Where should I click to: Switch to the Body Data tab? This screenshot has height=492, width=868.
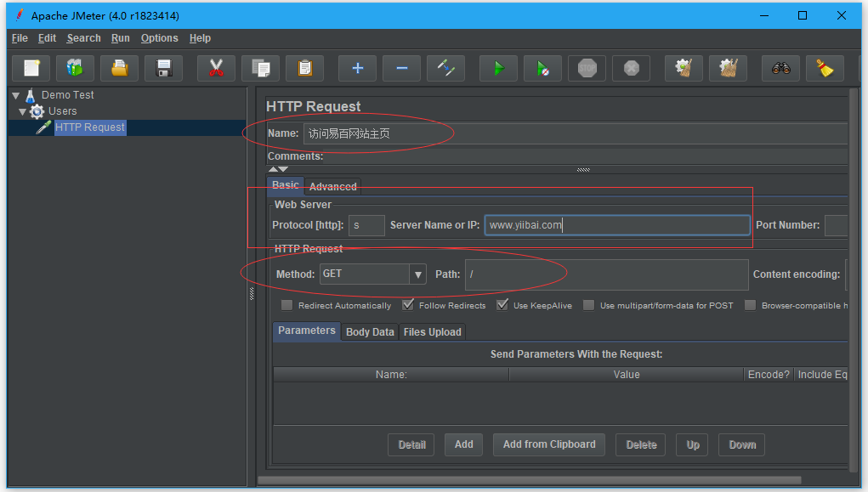pyautogui.click(x=370, y=332)
